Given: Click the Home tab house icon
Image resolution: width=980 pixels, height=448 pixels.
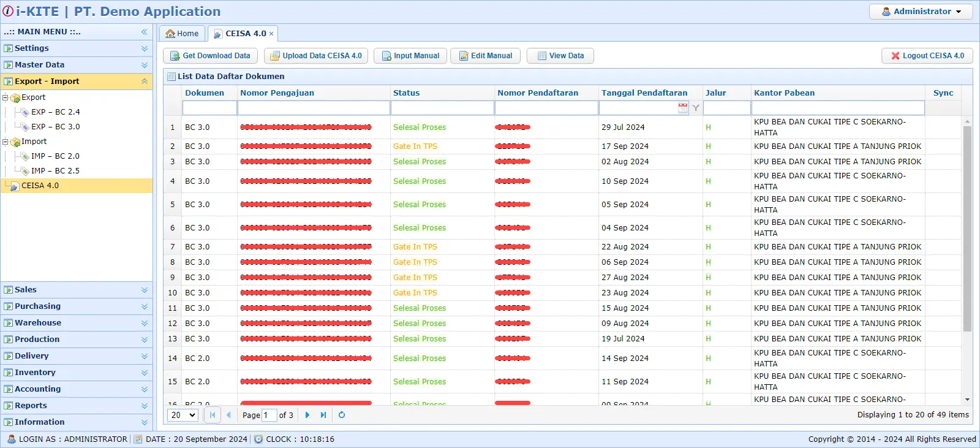Looking at the screenshot, I should point(170,34).
